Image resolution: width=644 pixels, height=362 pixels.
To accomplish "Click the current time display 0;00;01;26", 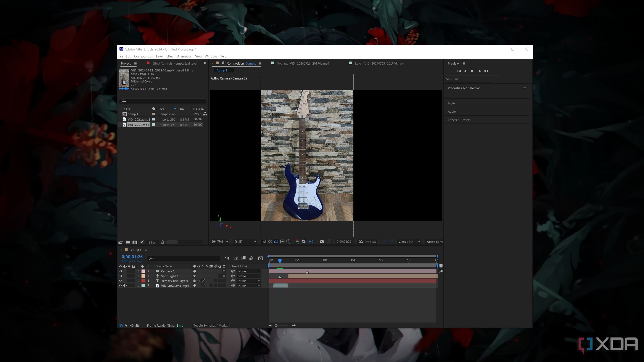I will pyautogui.click(x=132, y=257).
